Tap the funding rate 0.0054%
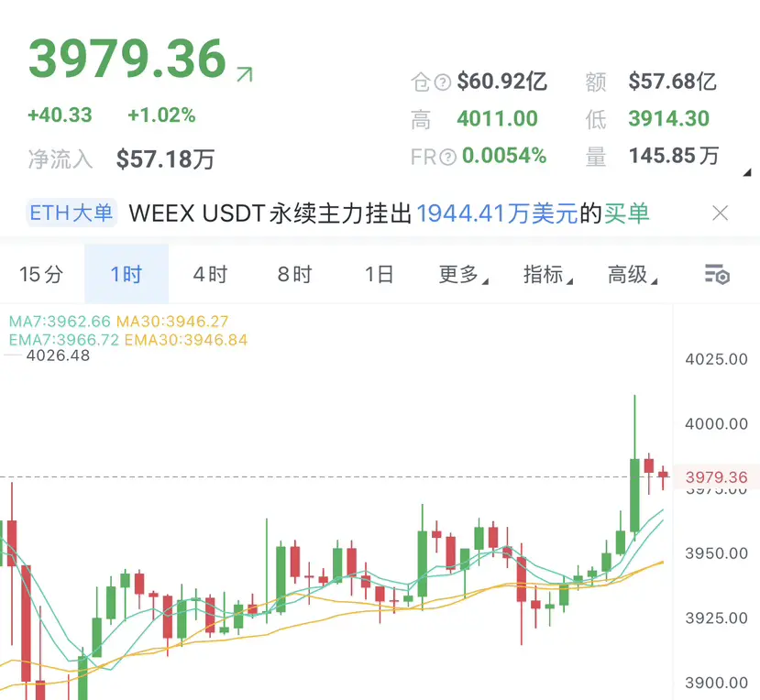Viewport: 760px width, 700px height. tap(504, 156)
